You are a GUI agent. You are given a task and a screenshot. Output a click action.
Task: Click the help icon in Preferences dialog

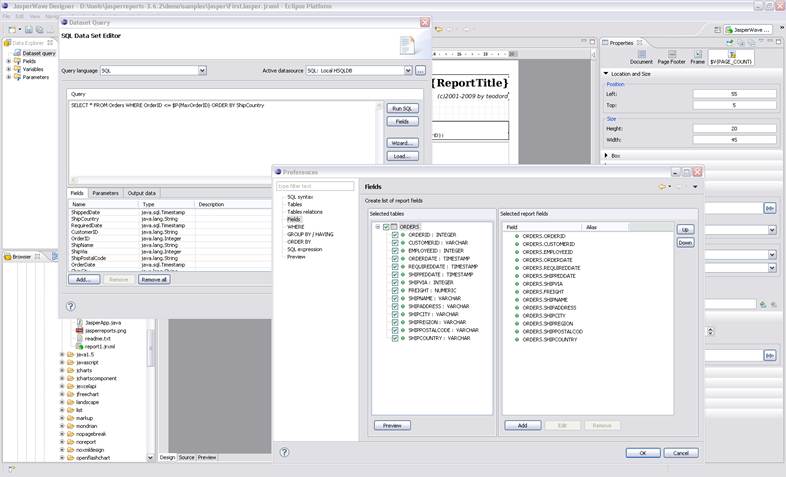click(x=285, y=452)
